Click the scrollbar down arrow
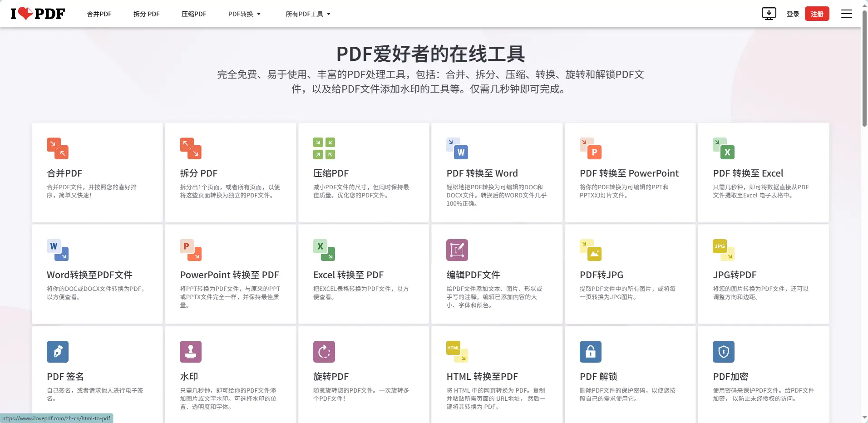The height and width of the screenshot is (423, 868). [x=864, y=418]
